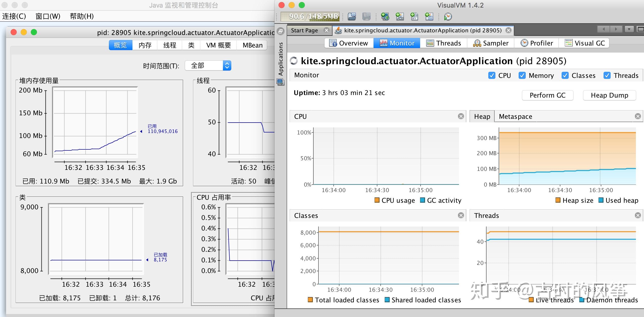Image resolution: width=644 pixels, height=317 pixels.
Task: Click the '最大: 1.9 Gb' text
Action: click(158, 181)
